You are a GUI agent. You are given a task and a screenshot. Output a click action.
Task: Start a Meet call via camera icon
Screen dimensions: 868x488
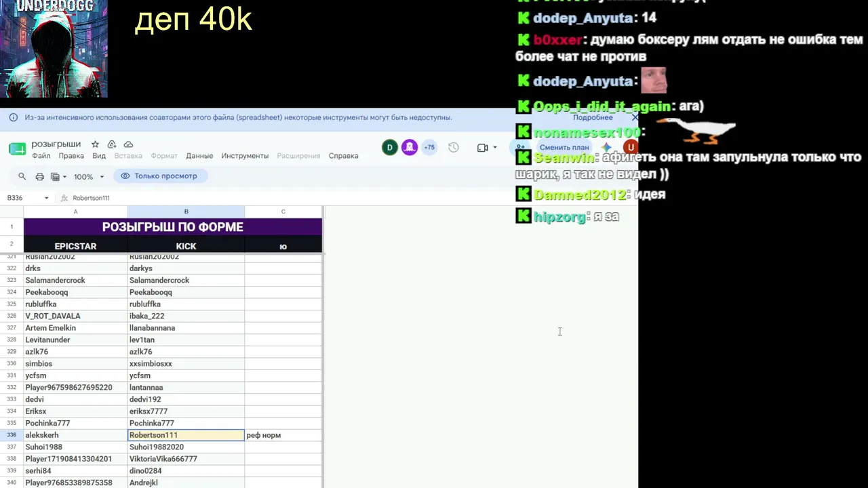click(x=483, y=148)
